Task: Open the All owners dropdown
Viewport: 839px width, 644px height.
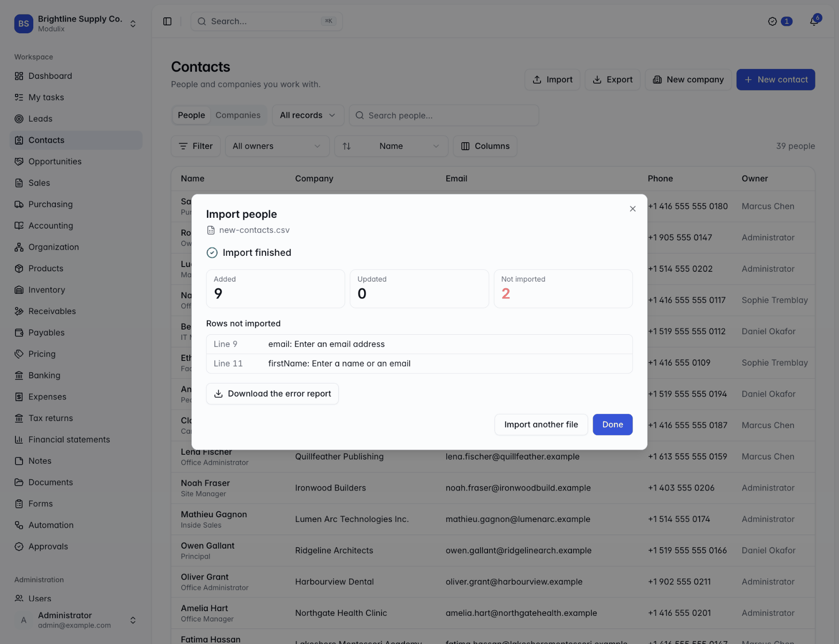Action: [x=277, y=146]
